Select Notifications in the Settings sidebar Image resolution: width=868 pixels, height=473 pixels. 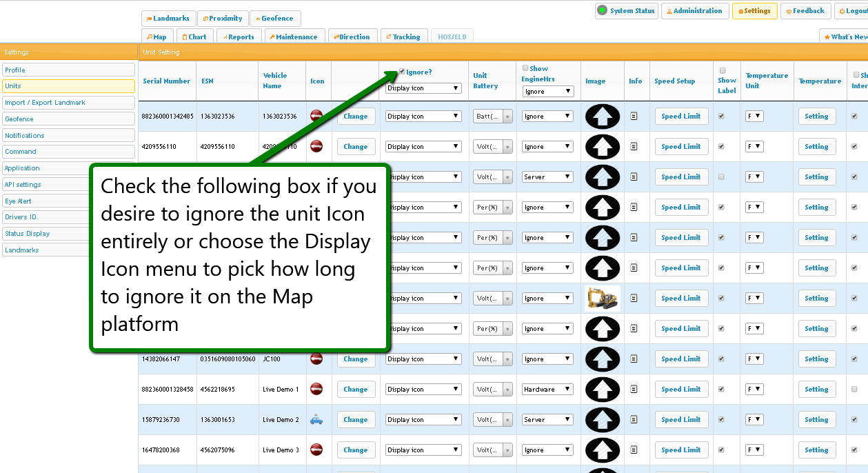point(68,135)
